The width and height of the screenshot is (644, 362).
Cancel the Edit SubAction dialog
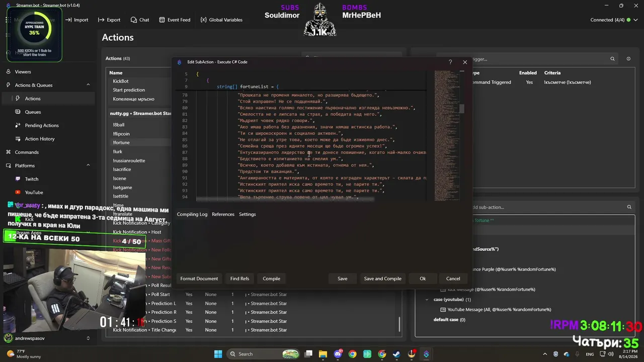(x=453, y=279)
